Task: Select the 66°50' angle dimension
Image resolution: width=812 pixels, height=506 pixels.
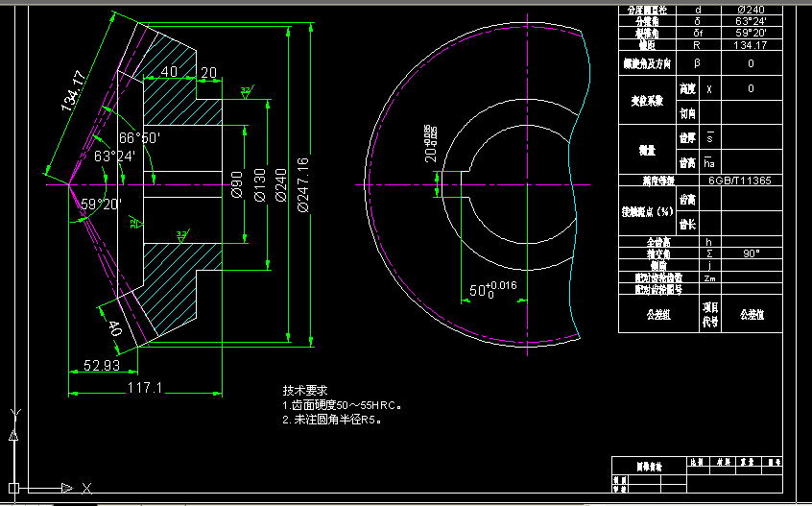Action: click(139, 137)
